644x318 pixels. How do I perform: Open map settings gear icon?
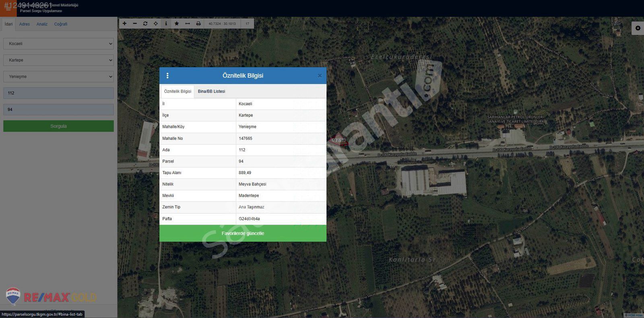point(638,28)
